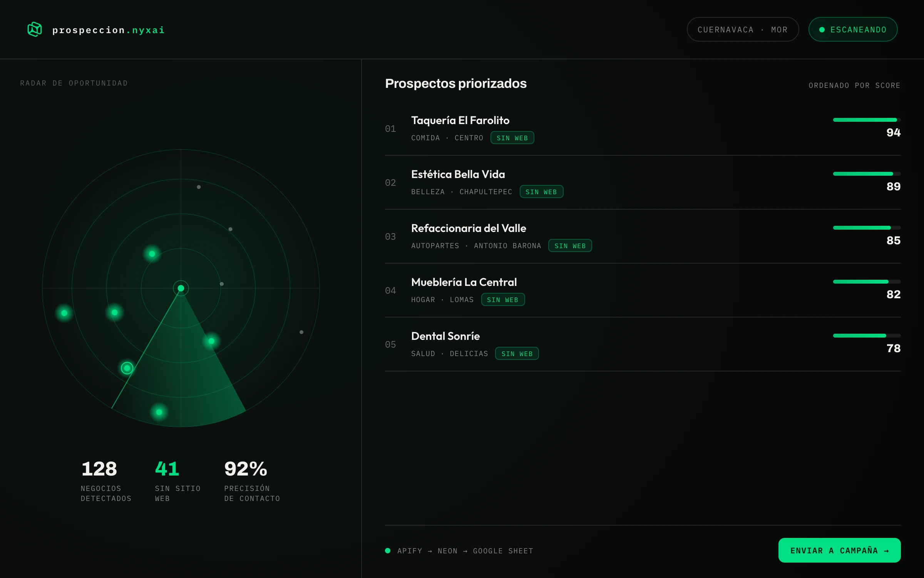
Task: Click the Ordenado por Score sort label
Action: pos(854,86)
